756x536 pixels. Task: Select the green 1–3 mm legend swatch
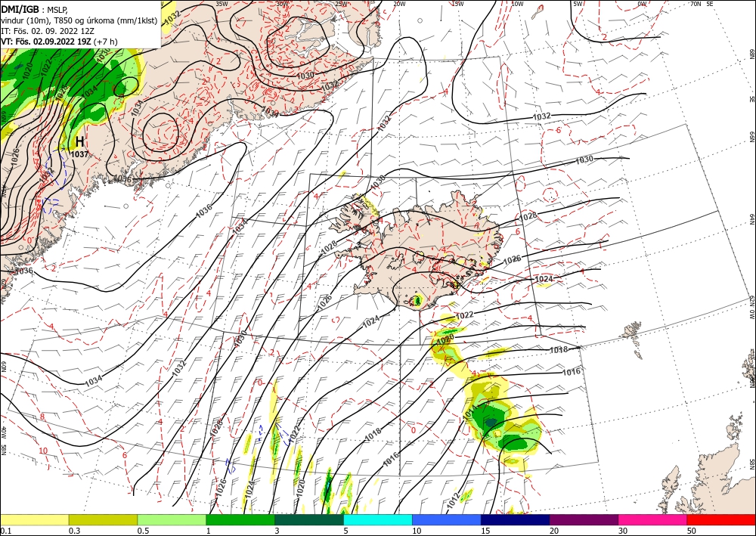[x=240, y=519]
